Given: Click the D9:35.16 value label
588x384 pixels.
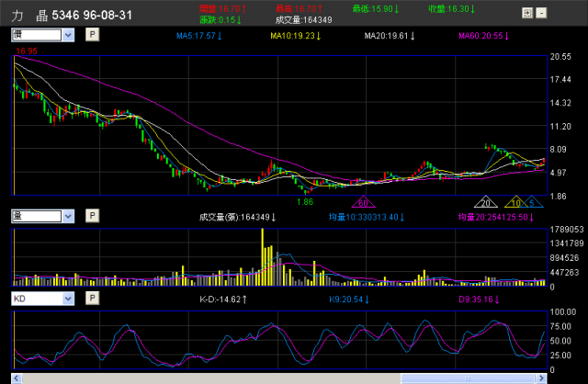Looking at the screenshot, I should 479,299.
